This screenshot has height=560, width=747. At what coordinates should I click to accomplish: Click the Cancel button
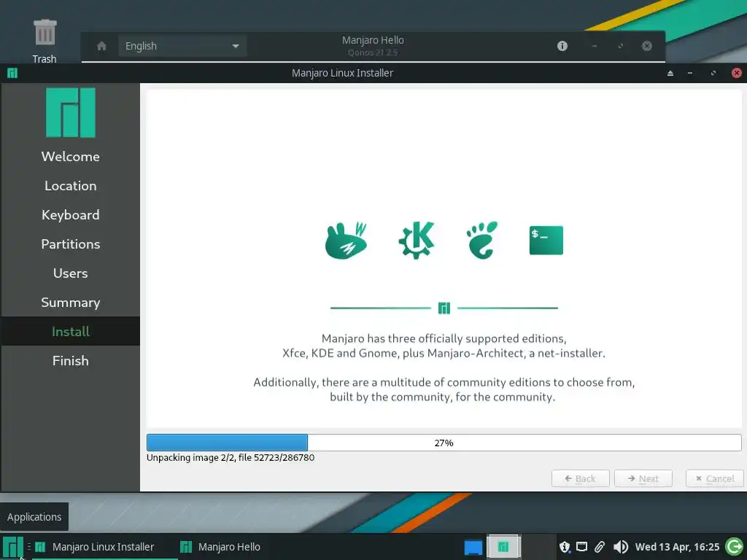coord(715,478)
